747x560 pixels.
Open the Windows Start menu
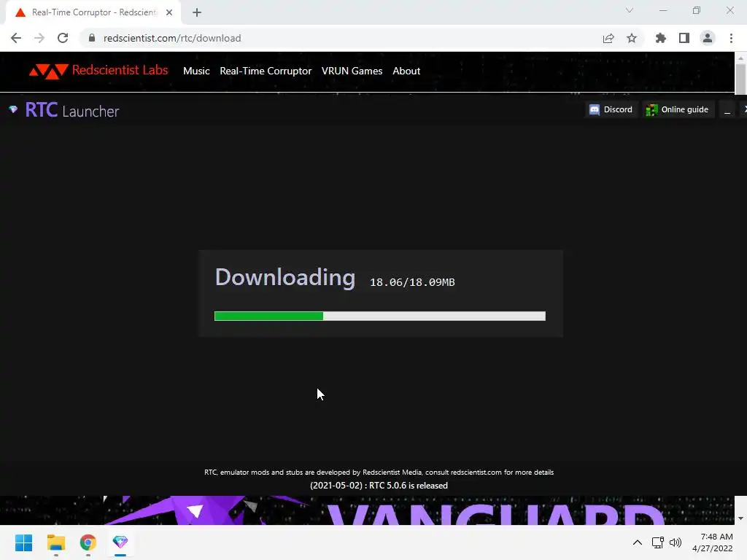(x=24, y=542)
